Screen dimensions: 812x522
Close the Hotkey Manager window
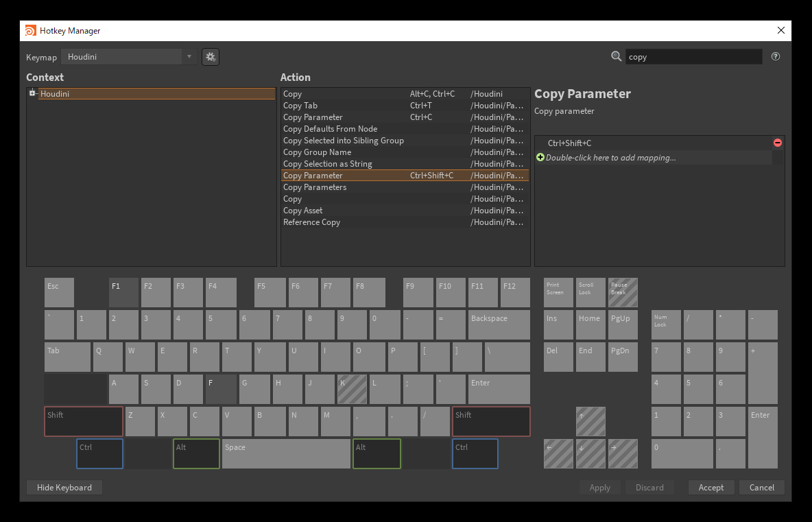[781, 31]
